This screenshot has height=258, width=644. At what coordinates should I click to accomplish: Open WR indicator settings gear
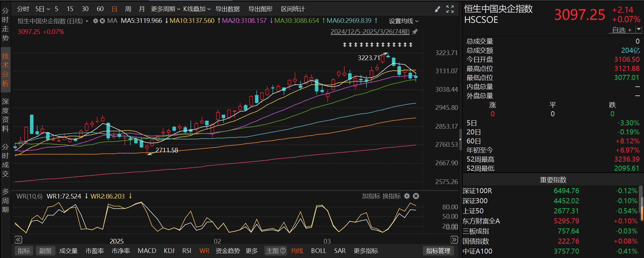click(407, 196)
